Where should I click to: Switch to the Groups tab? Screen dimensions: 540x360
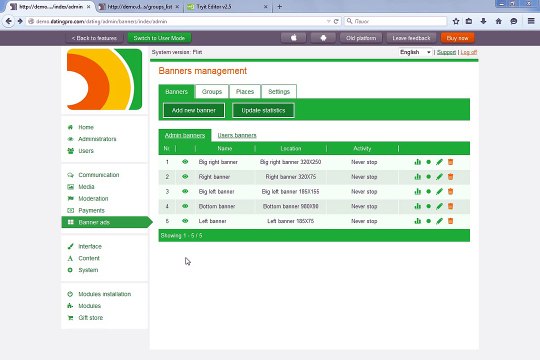point(212,92)
